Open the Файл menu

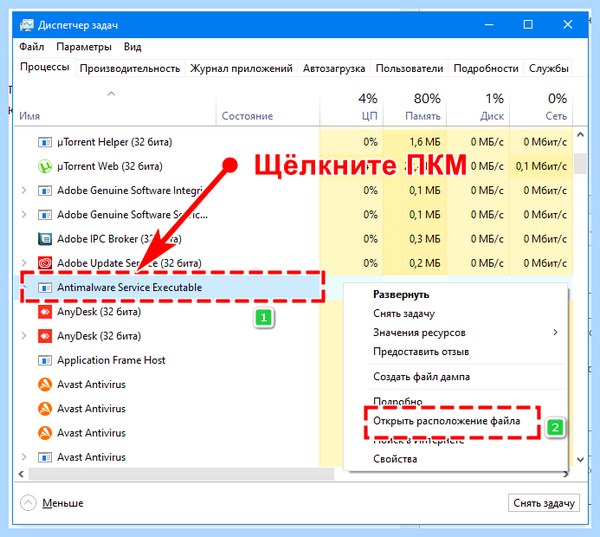(32, 47)
